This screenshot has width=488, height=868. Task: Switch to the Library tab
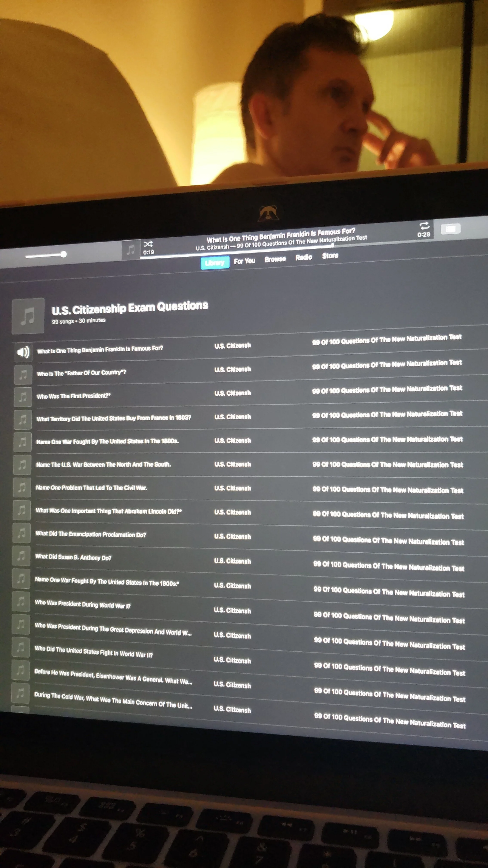(x=215, y=263)
